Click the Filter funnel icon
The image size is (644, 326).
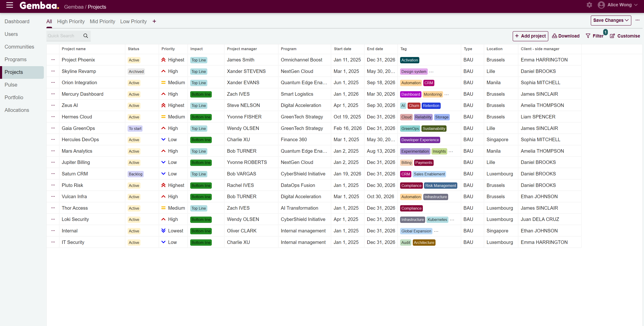pos(588,36)
